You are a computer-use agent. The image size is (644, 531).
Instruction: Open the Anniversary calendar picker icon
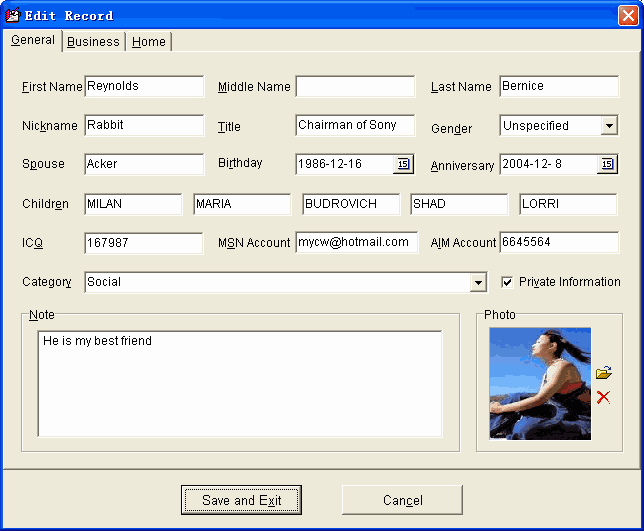pos(607,164)
